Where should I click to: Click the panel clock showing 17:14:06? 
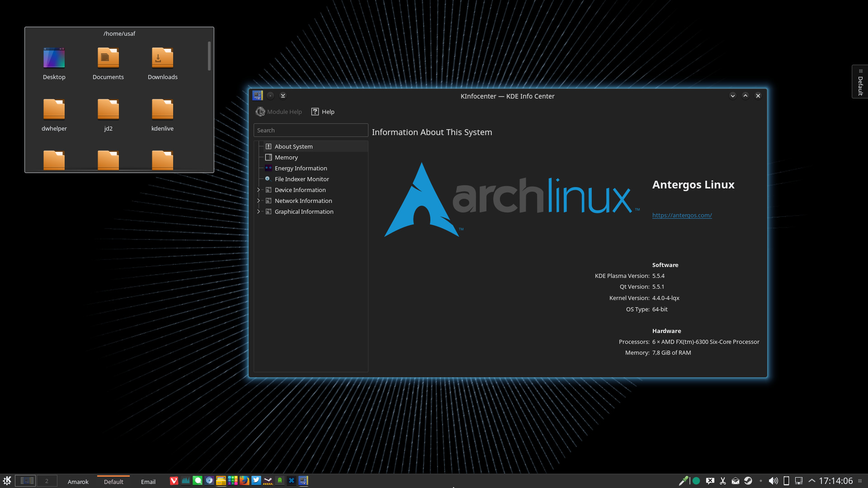pyautogui.click(x=835, y=481)
